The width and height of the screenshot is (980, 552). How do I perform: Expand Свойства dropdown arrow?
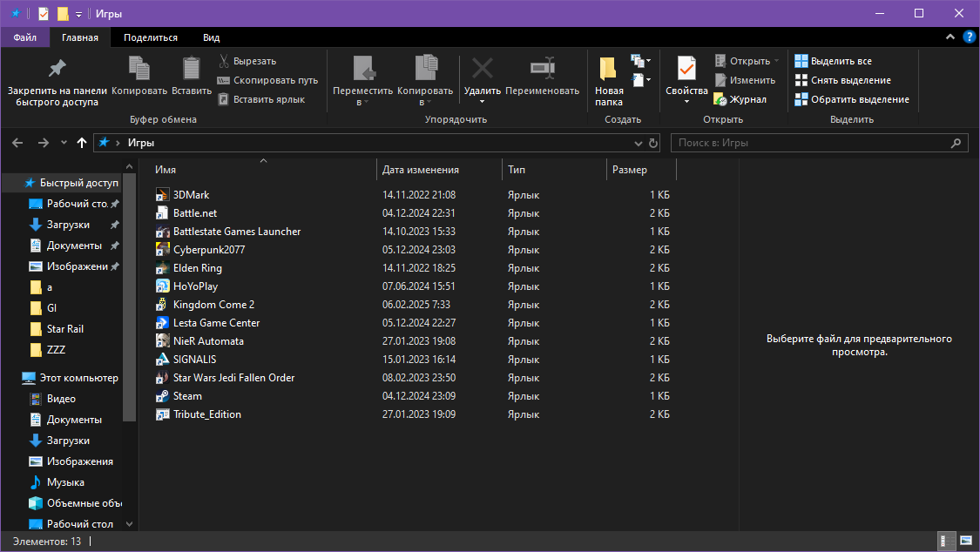pyautogui.click(x=686, y=101)
